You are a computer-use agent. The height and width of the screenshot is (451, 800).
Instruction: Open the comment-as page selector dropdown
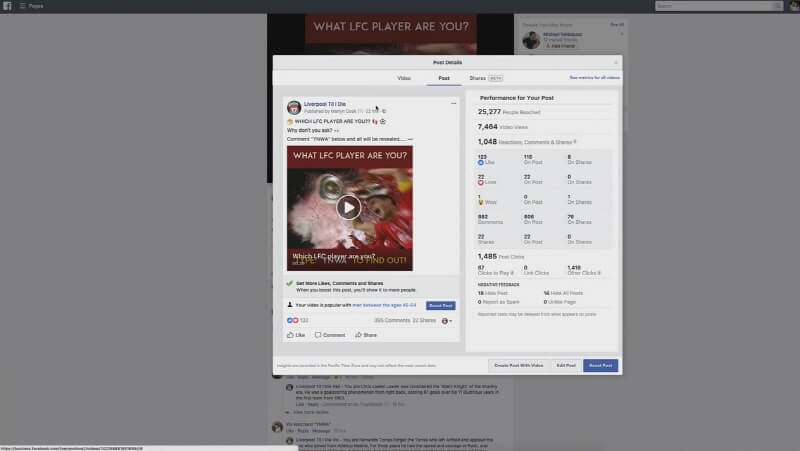pyautogui.click(x=446, y=321)
